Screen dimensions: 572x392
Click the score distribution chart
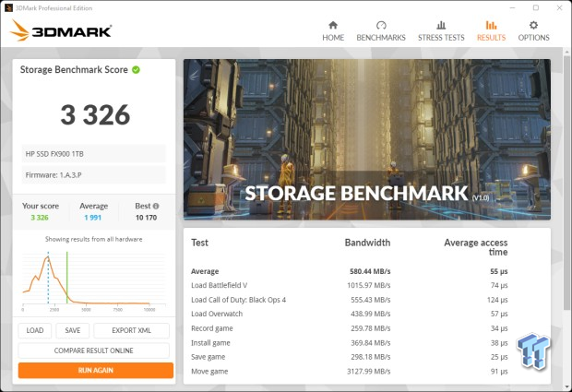pyautogui.click(x=93, y=280)
